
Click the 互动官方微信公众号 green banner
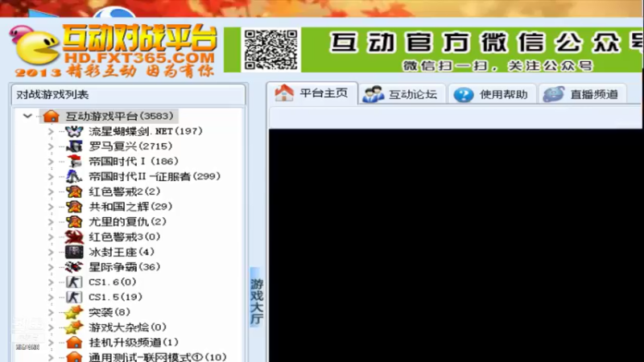tap(434, 50)
